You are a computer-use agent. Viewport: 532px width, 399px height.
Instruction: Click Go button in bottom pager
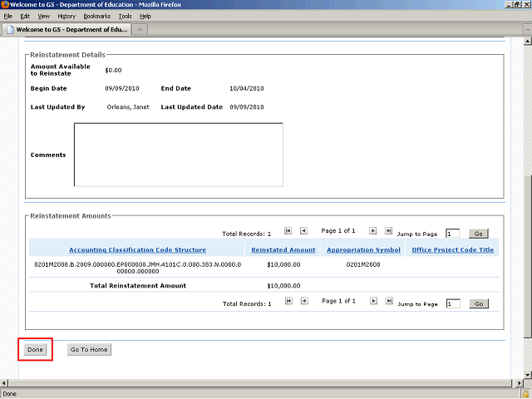(479, 303)
